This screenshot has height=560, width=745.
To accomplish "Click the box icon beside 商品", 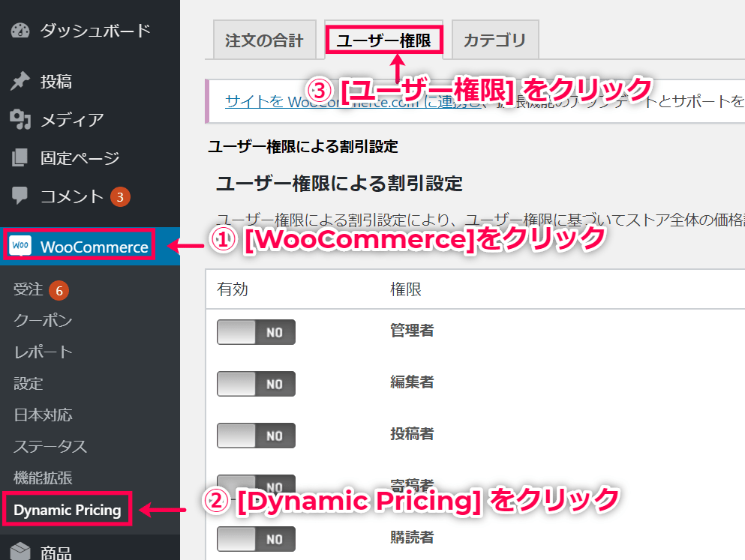I will point(20,552).
